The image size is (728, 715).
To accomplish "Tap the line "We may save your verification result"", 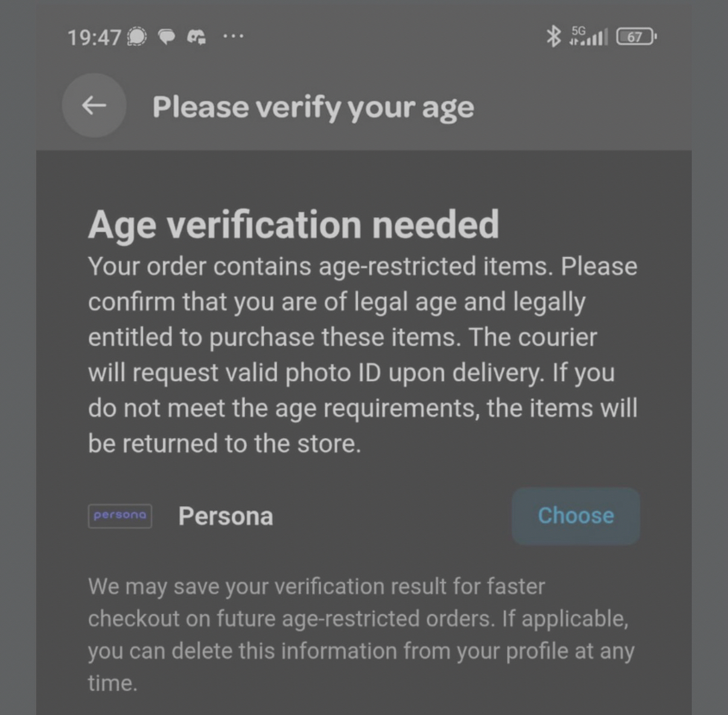I will click(x=316, y=586).
